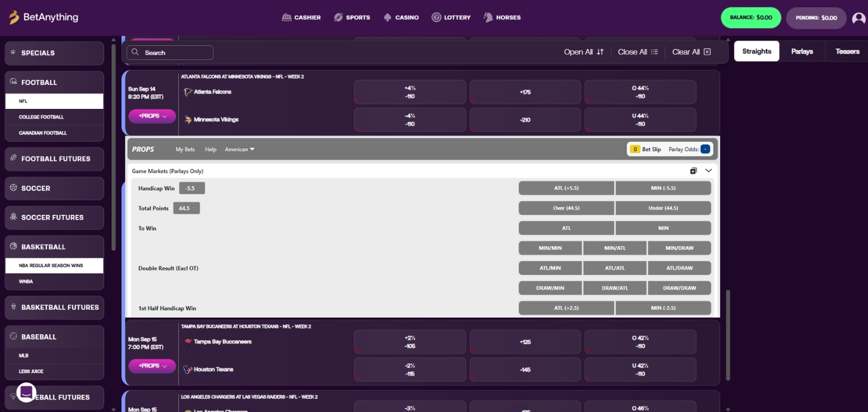Select MIN (-2.5) 1st half handicap
The width and height of the screenshot is (868, 412).
tap(663, 308)
